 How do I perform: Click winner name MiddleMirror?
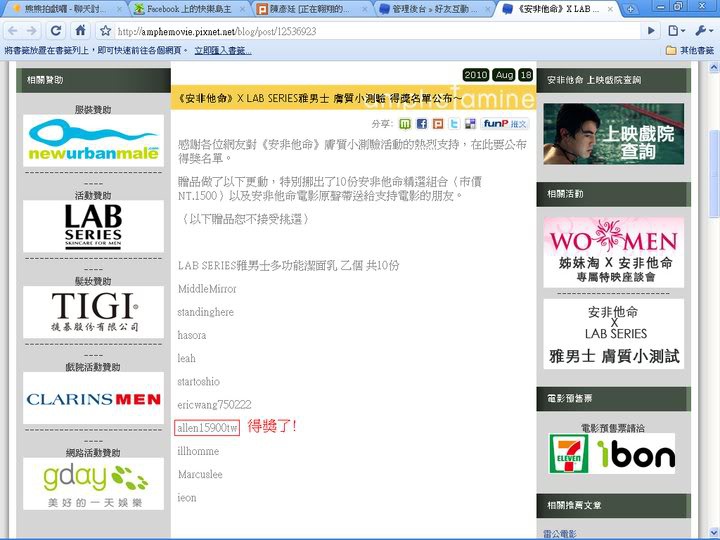pos(207,289)
